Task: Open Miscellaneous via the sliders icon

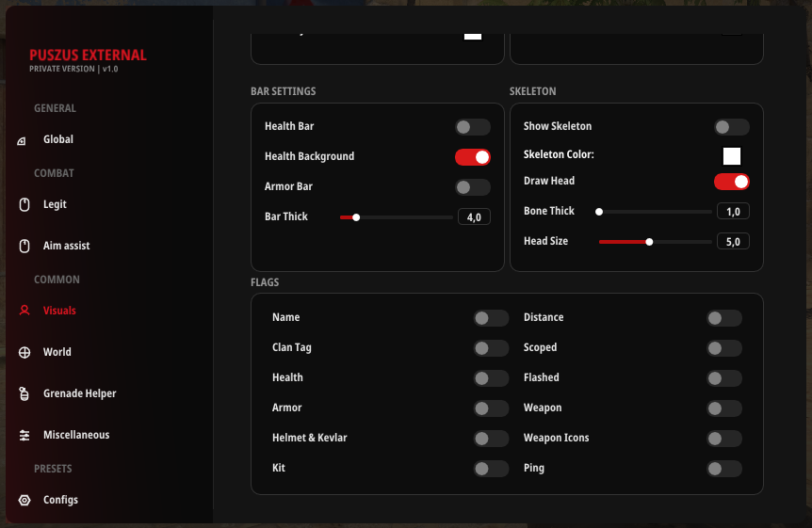Action: point(24,435)
